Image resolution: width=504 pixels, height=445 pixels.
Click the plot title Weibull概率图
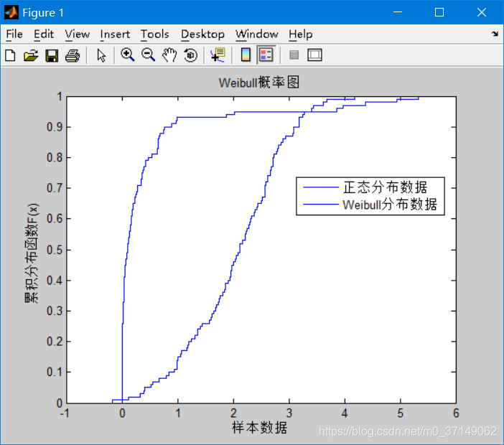(x=259, y=83)
